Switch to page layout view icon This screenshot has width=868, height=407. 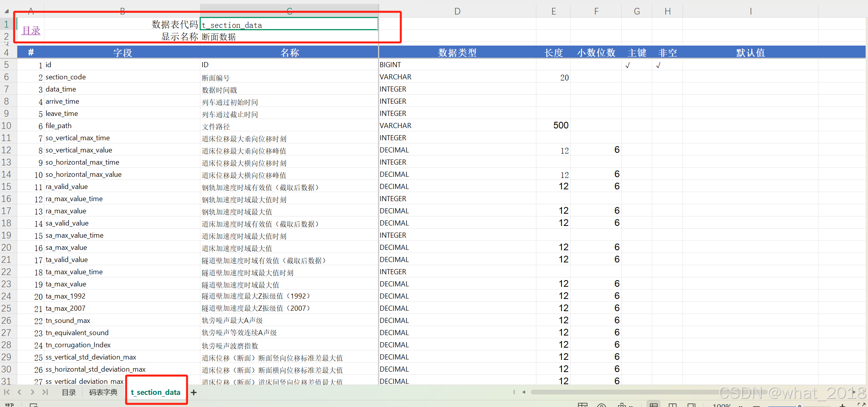coord(672,405)
